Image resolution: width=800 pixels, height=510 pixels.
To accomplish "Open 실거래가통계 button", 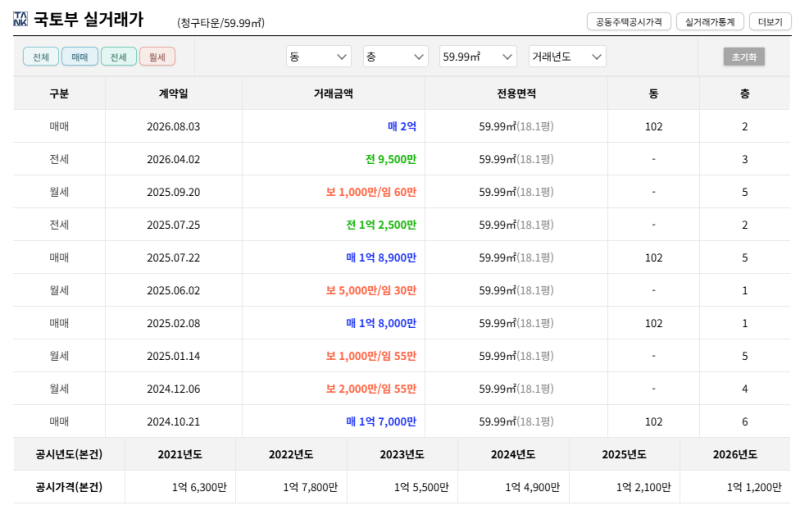I will click(x=710, y=22).
